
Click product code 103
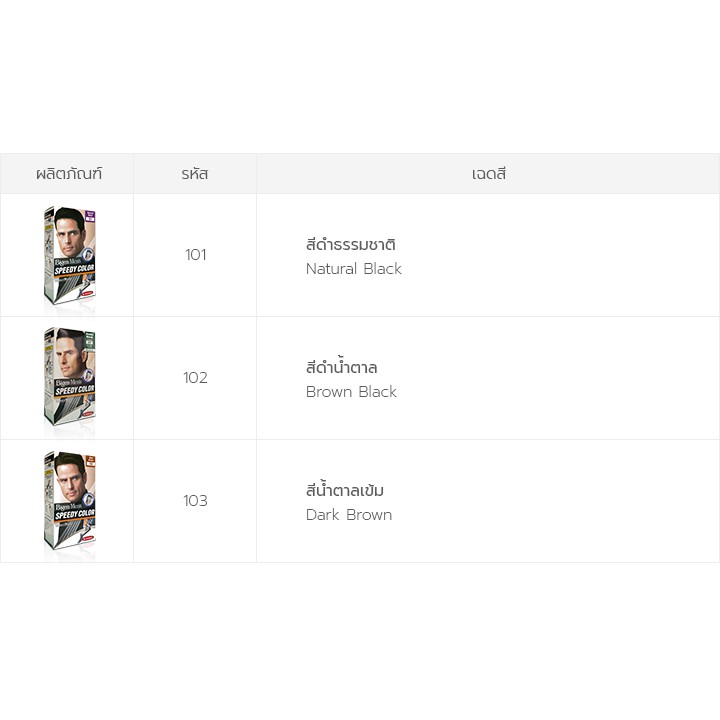[196, 501]
